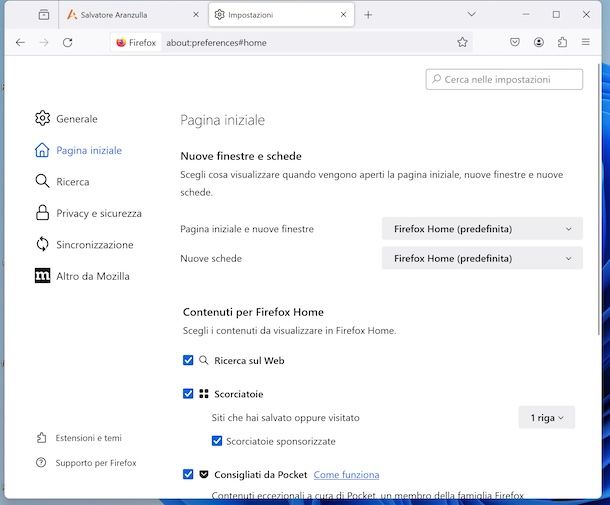Open the Nuove schede dropdown
The image size is (610, 505).
coord(482,258)
